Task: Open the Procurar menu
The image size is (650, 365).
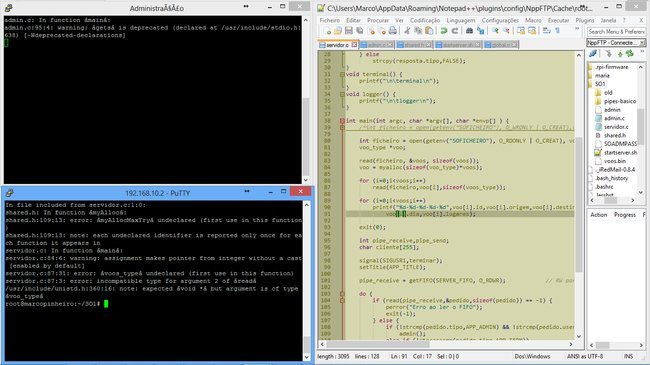Action: [x=378, y=20]
